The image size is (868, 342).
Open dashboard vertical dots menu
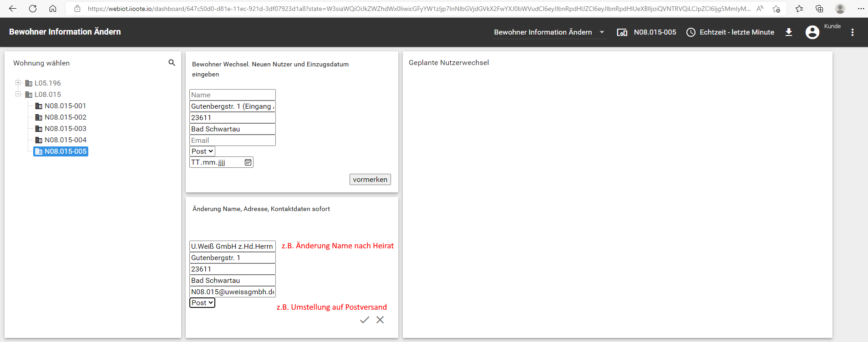[x=853, y=32]
